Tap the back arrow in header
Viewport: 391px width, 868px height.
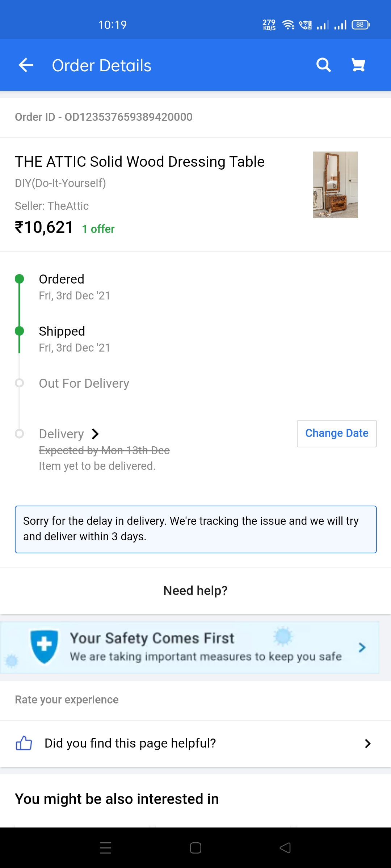click(x=26, y=65)
